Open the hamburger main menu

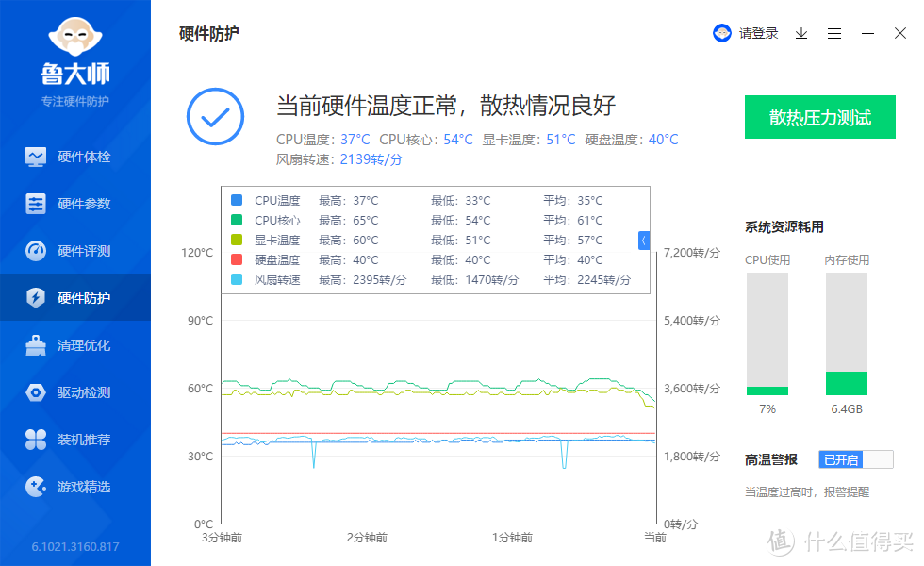click(x=833, y=33)
